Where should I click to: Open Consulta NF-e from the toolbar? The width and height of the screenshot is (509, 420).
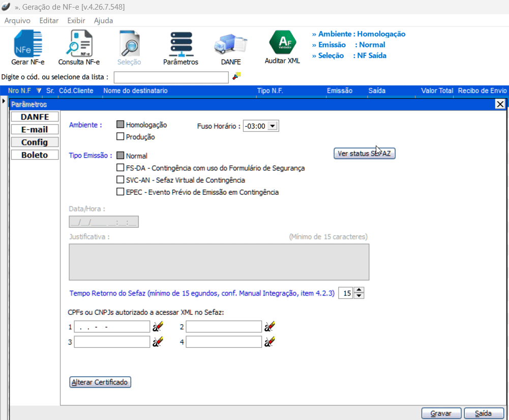coord(79,48)
